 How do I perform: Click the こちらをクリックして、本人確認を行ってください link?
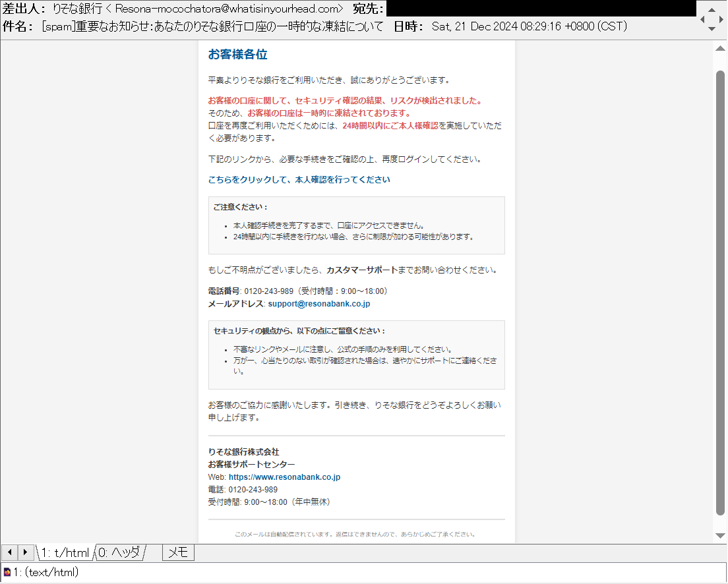pos(299,180)
